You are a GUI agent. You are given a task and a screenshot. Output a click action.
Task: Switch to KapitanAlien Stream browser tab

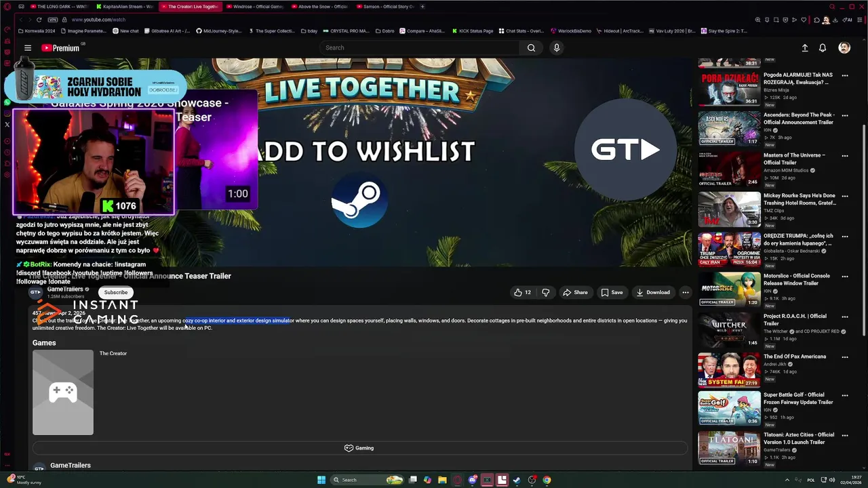pos(124,6)
